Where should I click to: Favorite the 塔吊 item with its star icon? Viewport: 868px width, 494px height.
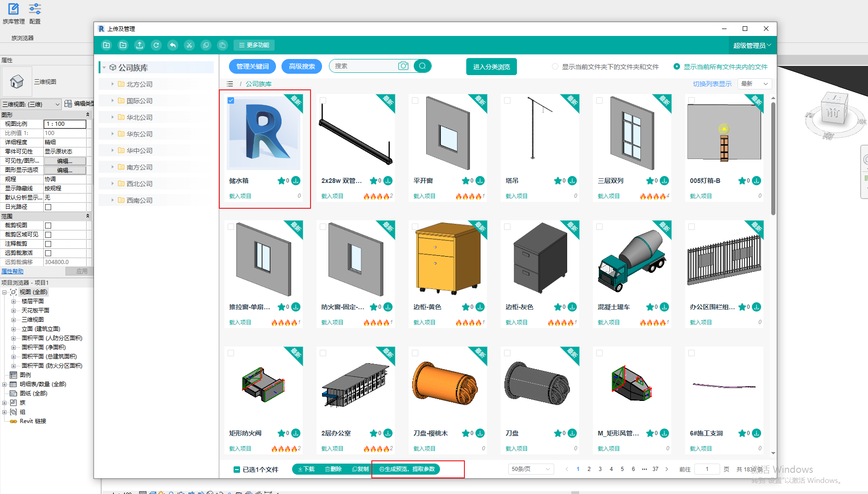[x=557, y=181]
